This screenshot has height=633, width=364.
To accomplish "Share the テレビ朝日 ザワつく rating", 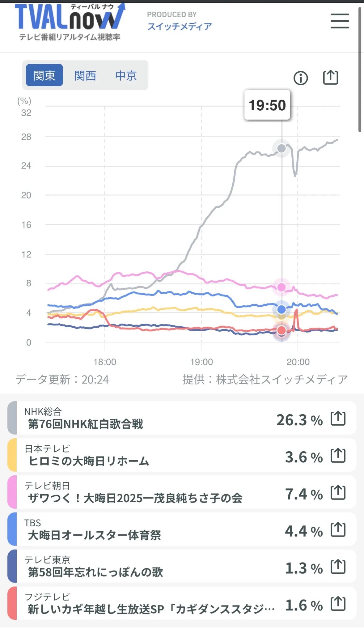I will (x=338, y=493).
